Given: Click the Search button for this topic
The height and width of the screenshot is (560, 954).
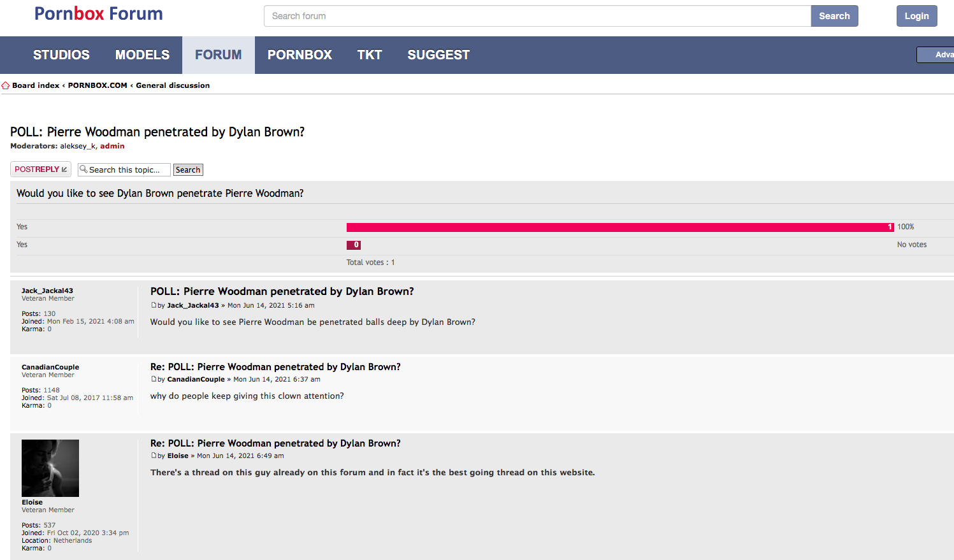Looking at the screenshot, I should 188,170.
